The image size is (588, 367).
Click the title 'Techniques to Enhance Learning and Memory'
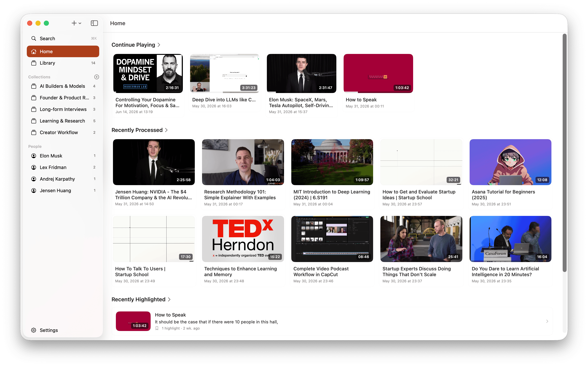(240, 272)
